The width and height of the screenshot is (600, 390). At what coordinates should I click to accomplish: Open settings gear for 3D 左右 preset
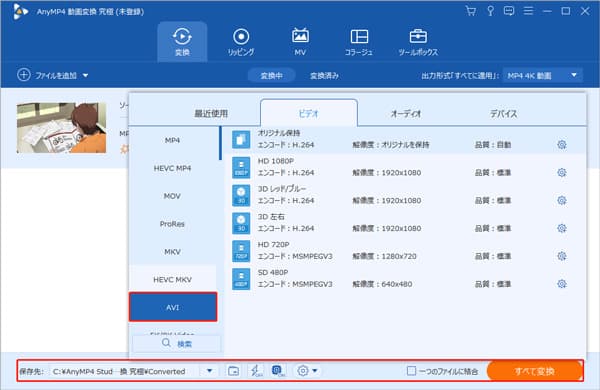click(x=561, y=228)
